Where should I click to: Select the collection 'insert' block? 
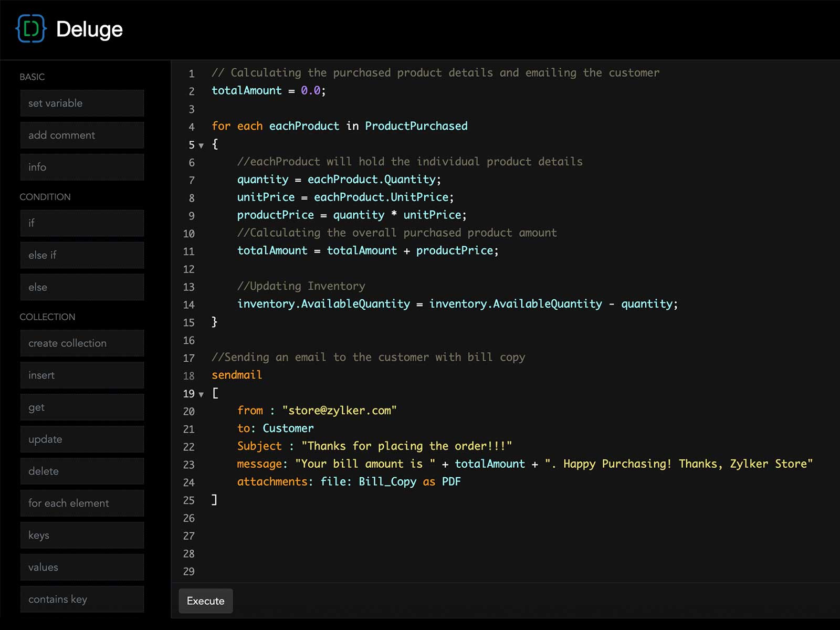[x=82, y=375]
